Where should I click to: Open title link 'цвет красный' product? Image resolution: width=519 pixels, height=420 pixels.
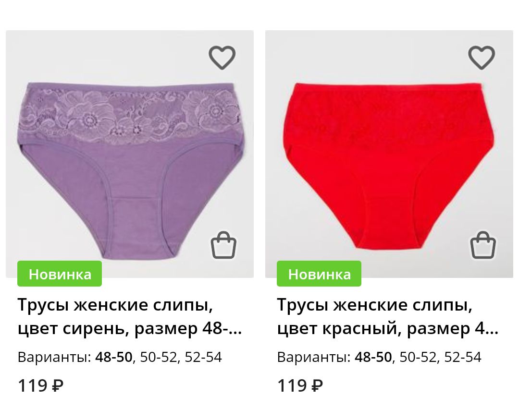388,316
